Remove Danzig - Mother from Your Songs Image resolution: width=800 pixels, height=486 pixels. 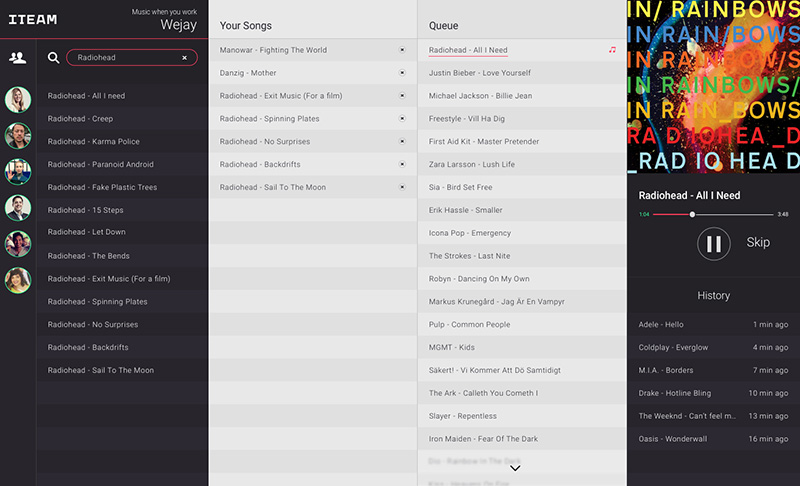[402, 73]
